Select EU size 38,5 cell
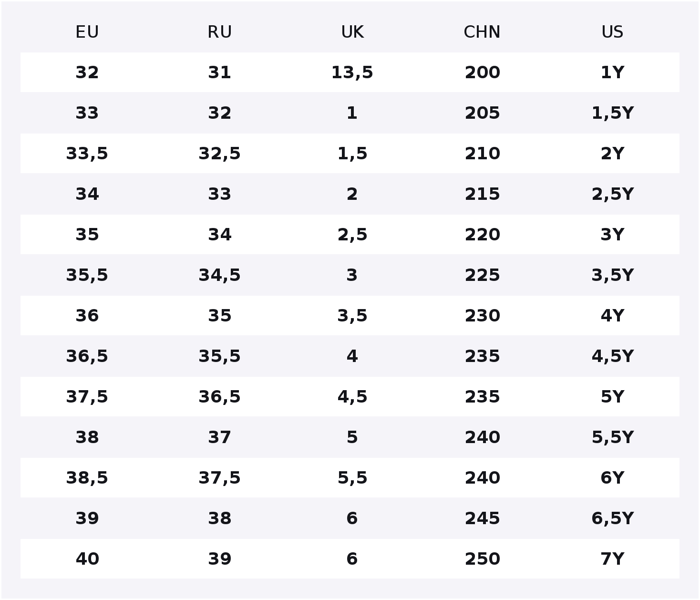700x600 pixels. 87,478
